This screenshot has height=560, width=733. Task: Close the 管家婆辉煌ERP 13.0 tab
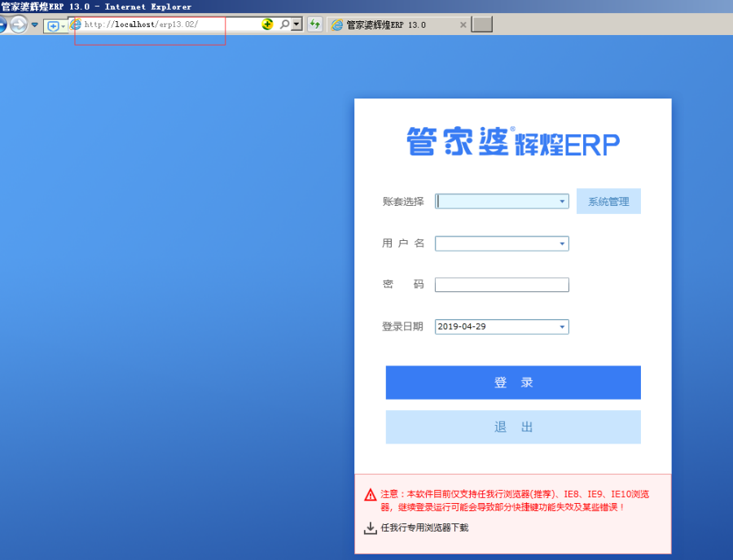[463, 25]
